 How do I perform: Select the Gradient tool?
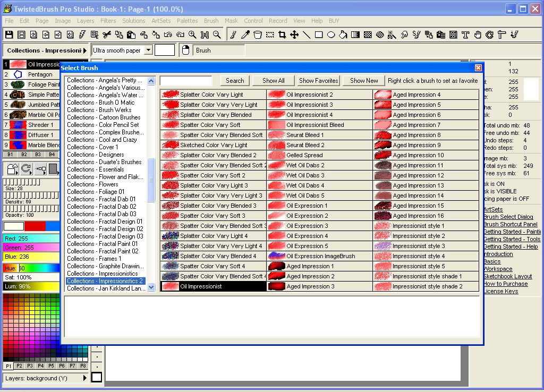tap(355, 35)
